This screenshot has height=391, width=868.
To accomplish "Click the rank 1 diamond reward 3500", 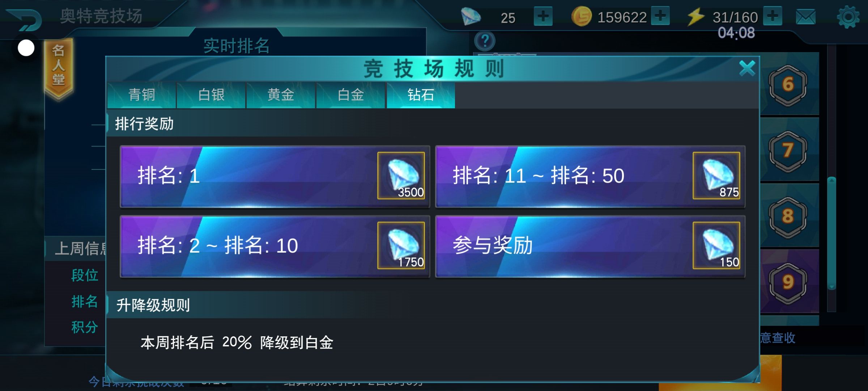I will 401,176.
